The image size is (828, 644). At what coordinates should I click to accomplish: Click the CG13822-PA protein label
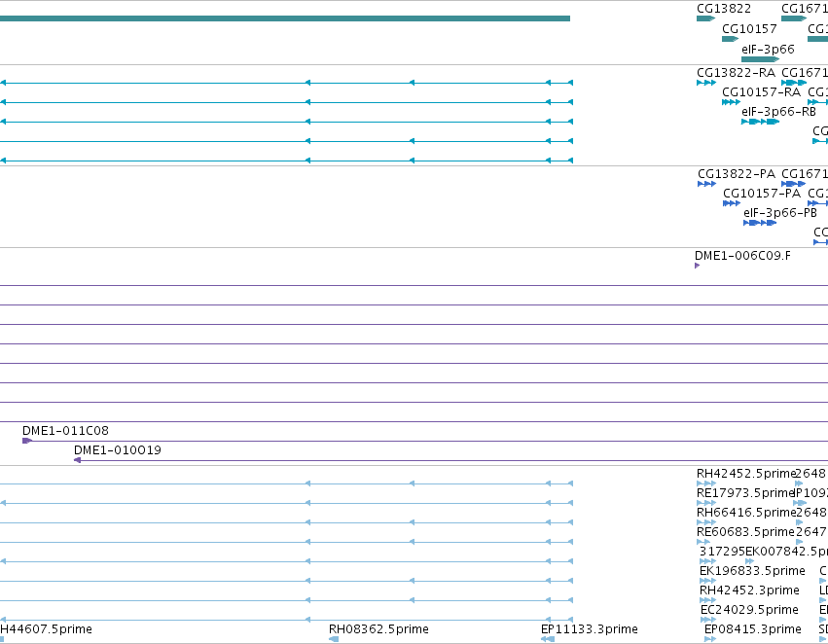pos(737,174)
